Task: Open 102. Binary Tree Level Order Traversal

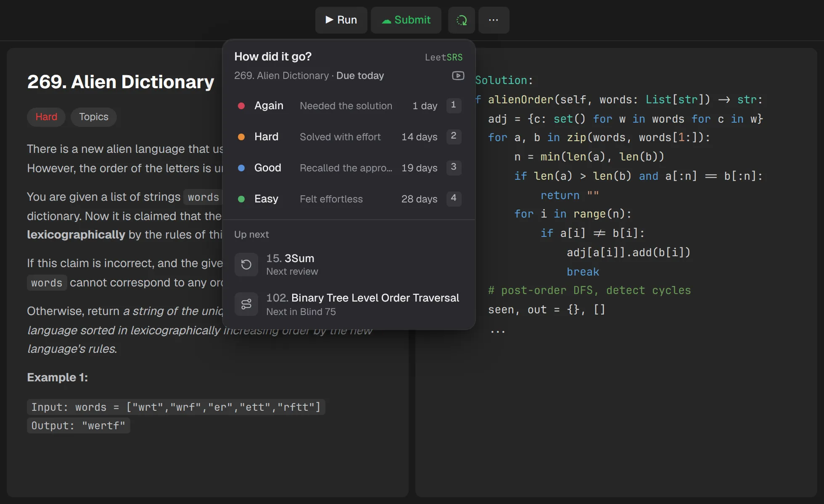Action: (x=349, y=304)
